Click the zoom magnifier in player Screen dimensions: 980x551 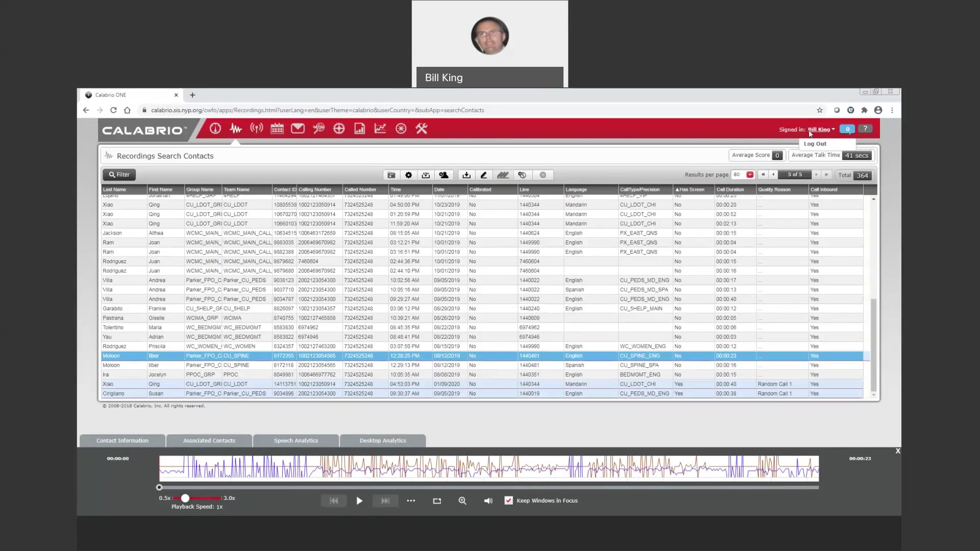[x=462, y=501]
